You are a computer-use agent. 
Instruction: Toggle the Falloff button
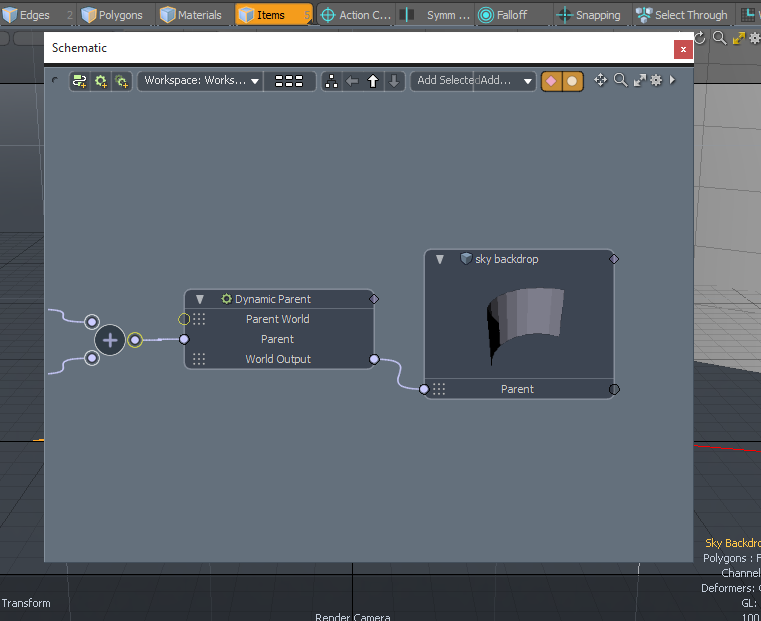(513, 15)
